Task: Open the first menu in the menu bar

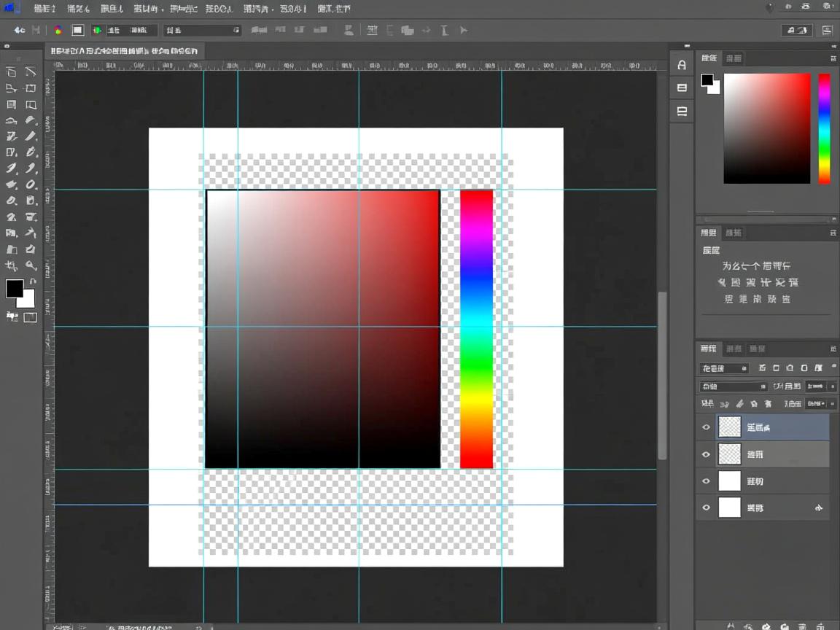Action: click(x=44, y=9)
